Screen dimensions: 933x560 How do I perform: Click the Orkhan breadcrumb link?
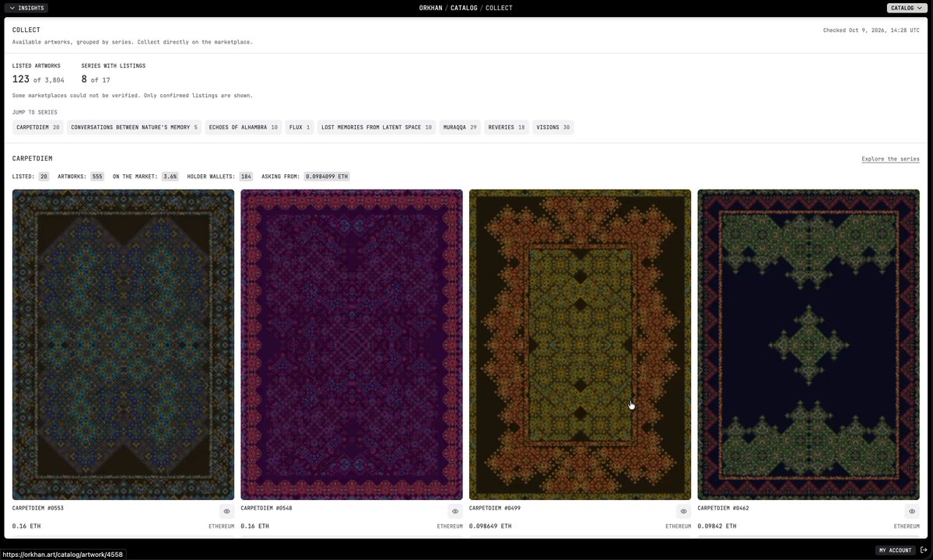coord(431,8)
